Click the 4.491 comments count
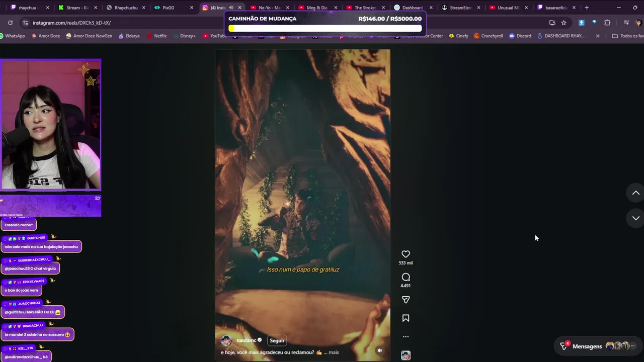This screenshot has width=644, height=362. (406, 286)
